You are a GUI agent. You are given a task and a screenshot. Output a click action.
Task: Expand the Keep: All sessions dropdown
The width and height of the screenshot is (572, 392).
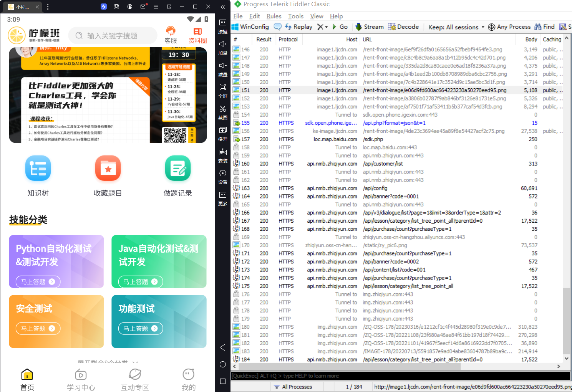click(456, 27)
